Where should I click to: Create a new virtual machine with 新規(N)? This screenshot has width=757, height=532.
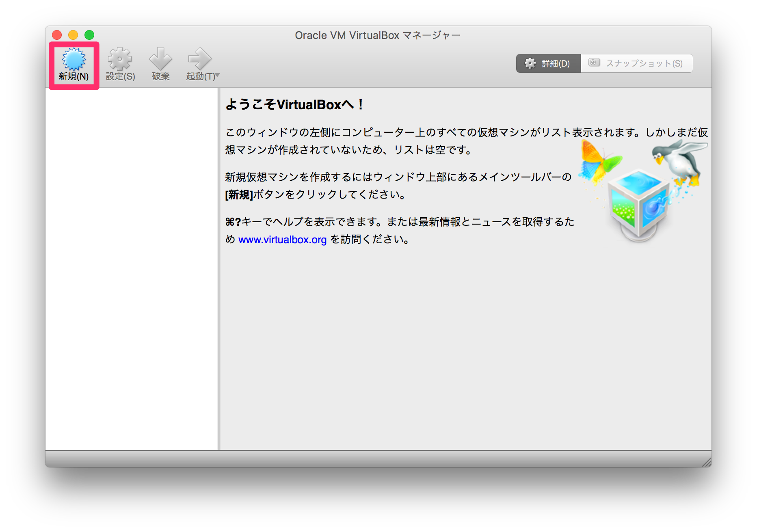click(74, 64)
